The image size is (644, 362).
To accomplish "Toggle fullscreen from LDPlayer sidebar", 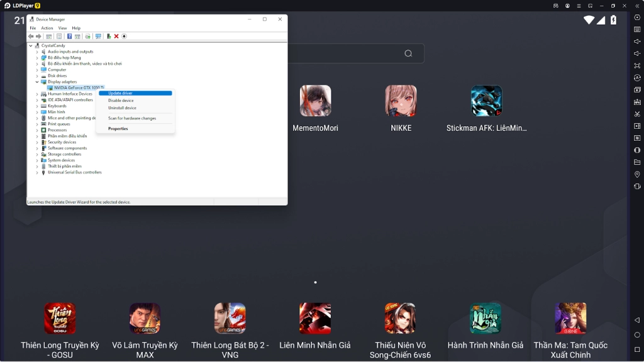I will point(637,65).
